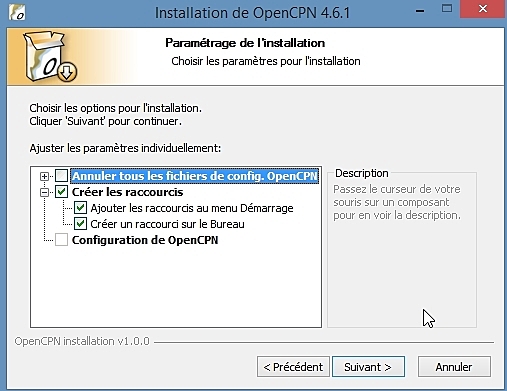Select 'Créer un raccourci sur le Bureau' label
Screen dimensions: 507x391
click(x=167, y=224)
